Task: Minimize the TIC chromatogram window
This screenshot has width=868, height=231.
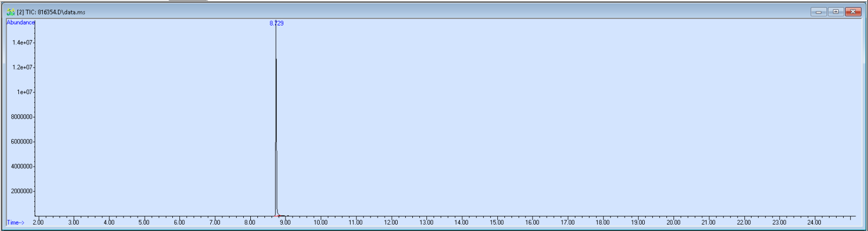Action: coord(818,12)
